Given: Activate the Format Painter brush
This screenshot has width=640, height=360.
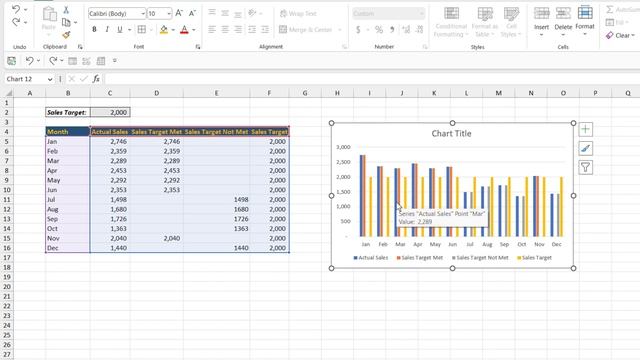Looking at the screenshot, I should (66, 35).
